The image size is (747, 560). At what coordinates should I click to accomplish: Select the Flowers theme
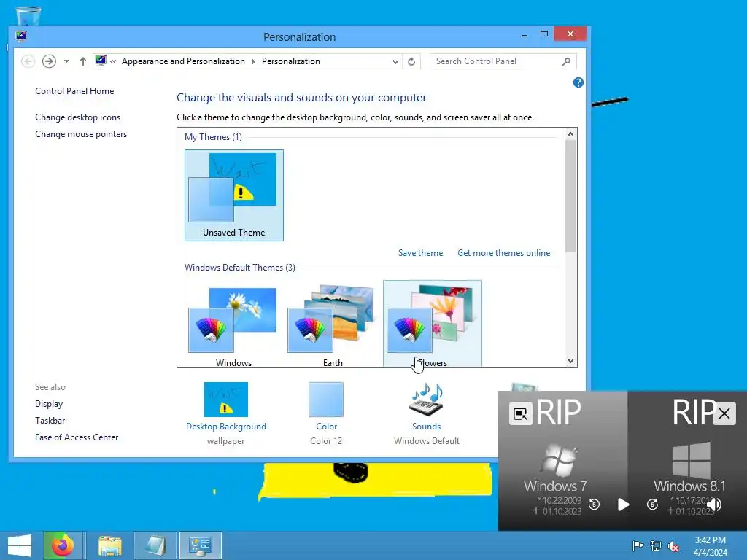click(x=433, y=324)
